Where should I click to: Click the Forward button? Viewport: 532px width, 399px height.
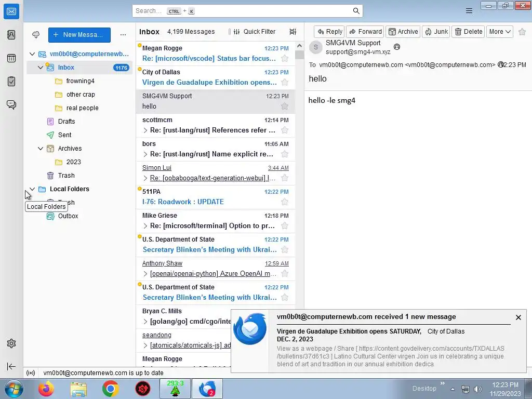(365, 32)
